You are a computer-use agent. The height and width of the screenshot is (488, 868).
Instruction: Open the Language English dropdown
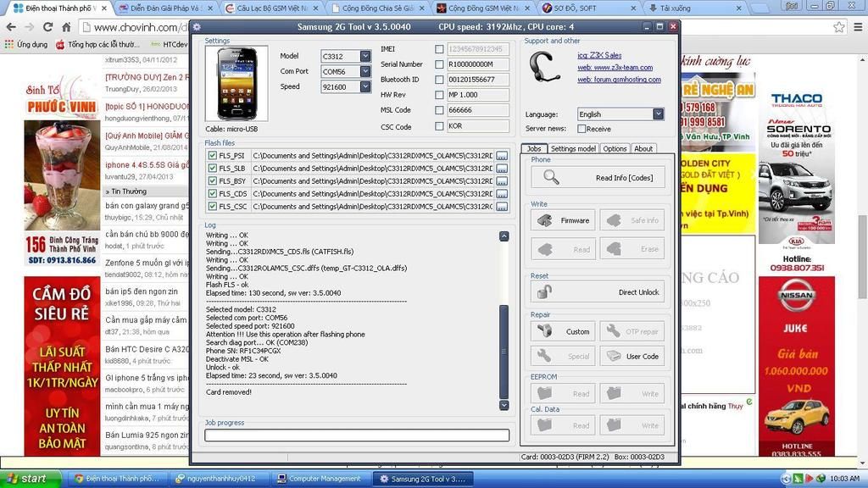click(x=658, y=114)
